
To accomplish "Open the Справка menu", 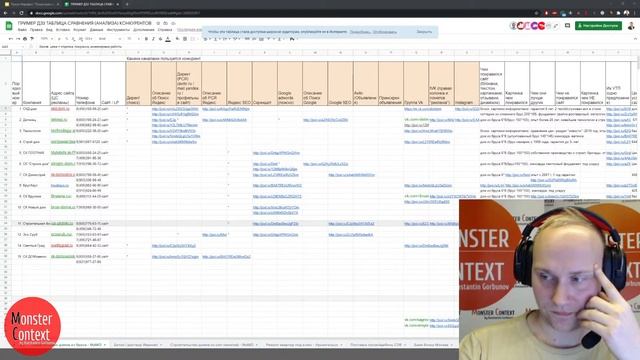I will [x=165, y=30].
